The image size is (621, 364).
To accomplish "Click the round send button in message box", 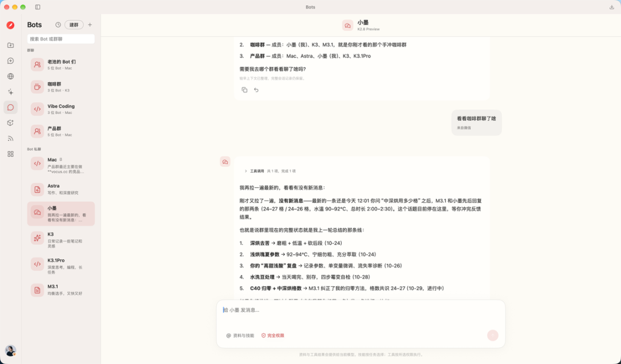I will click(493, 335).
